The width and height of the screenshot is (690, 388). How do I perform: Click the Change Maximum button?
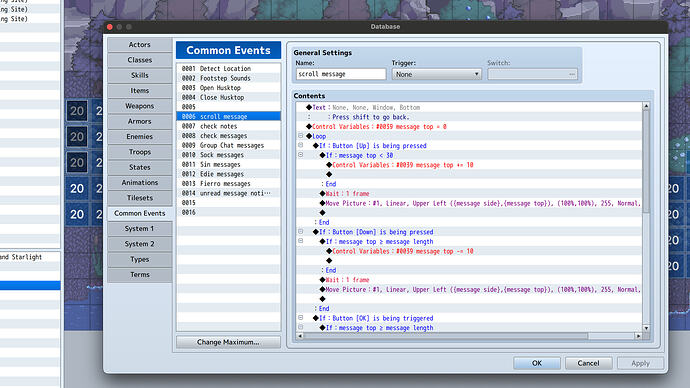click(x=228, y=342)
